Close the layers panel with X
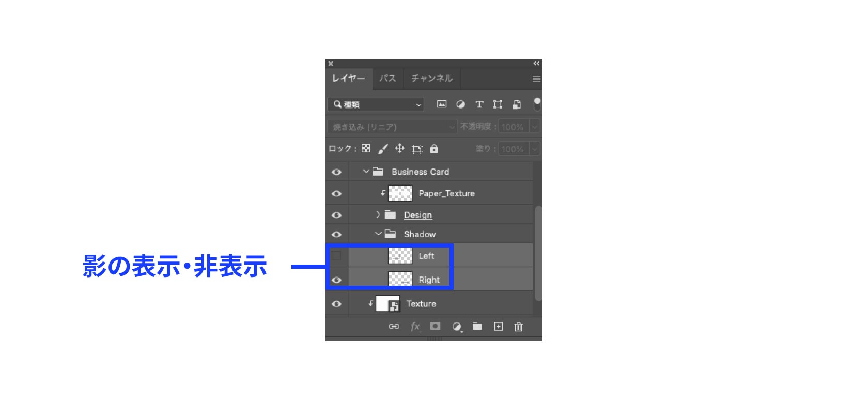The height and width of the screenshot is (400, 868). (x=331, y=64)
